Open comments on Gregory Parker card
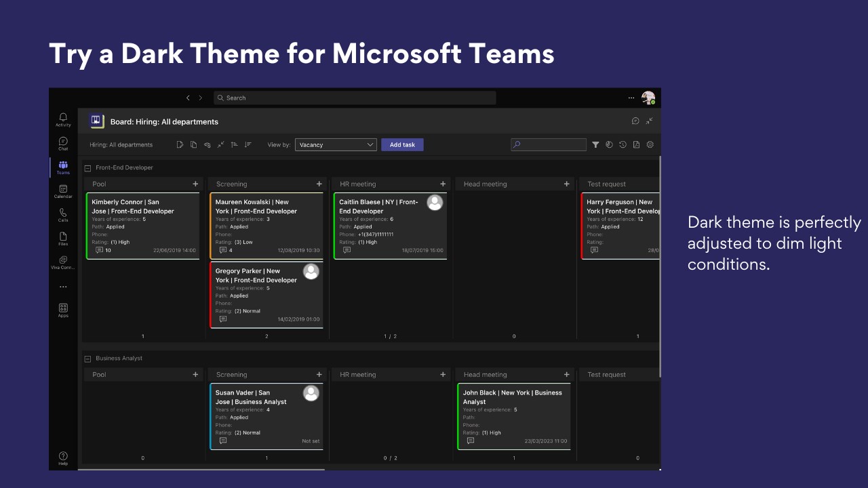 click(x=223, y=319)
